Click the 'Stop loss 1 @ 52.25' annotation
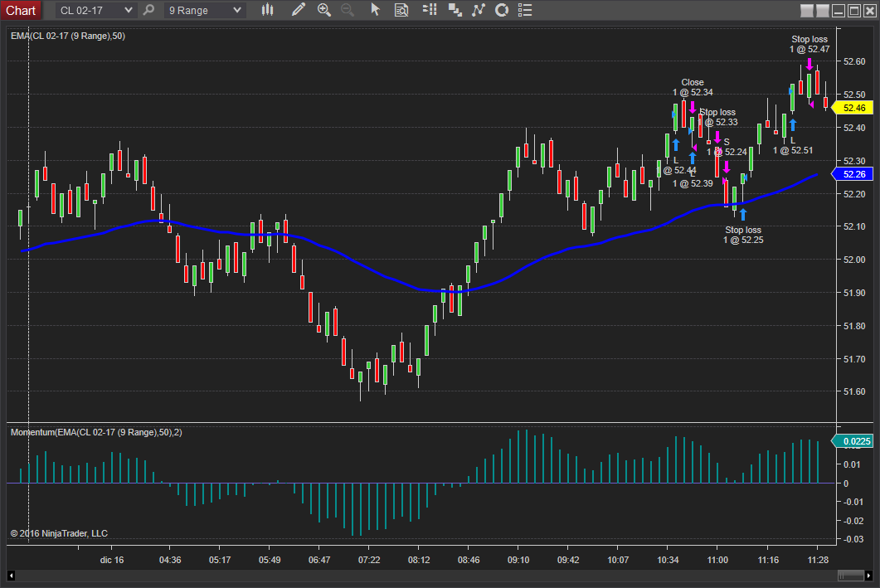The width and height of the screenshot is (880, 588). tap(743, 235)
